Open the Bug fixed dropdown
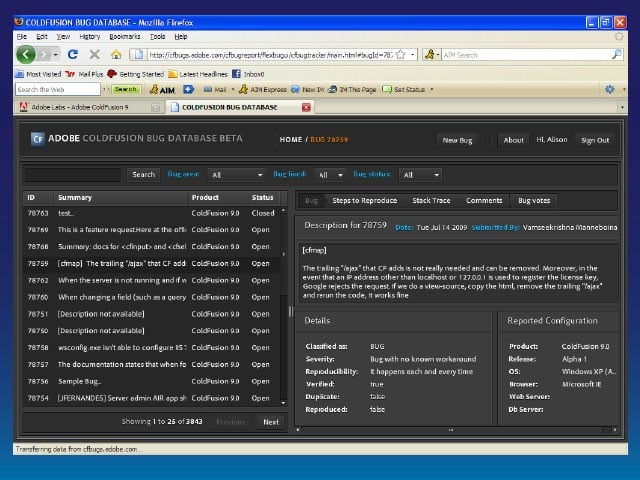The width and height of the screenshot is (640, 480). pos(330,175)
